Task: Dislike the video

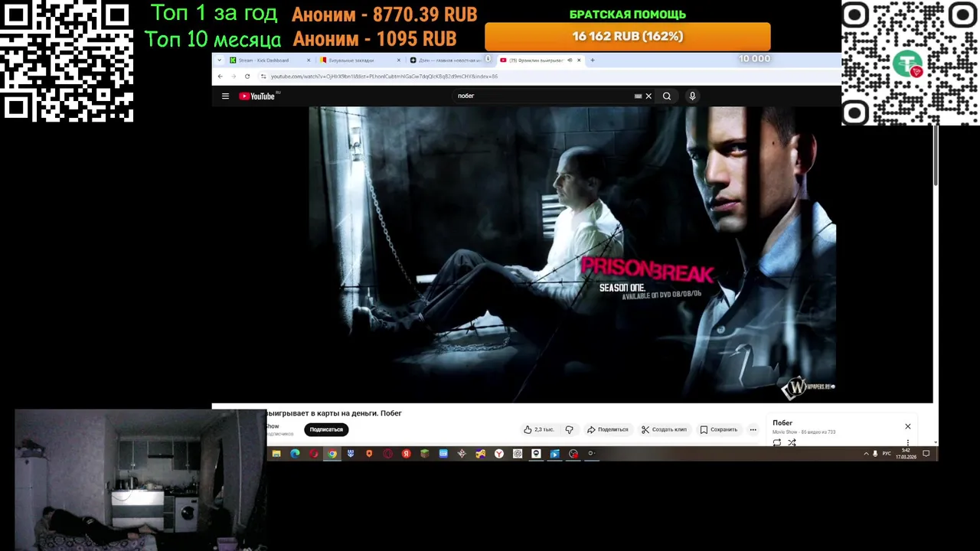Action: point(569,429)
